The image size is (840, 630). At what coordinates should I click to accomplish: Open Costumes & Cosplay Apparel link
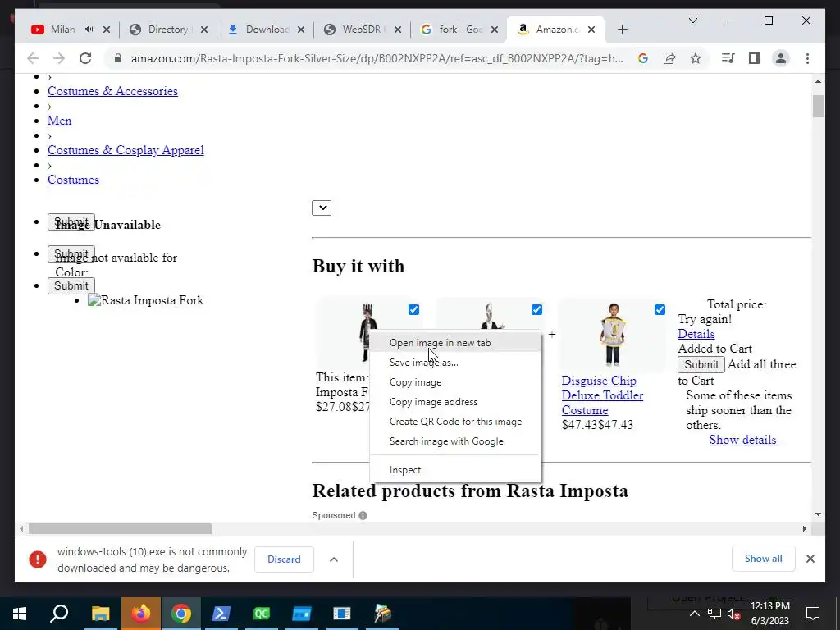126,150
